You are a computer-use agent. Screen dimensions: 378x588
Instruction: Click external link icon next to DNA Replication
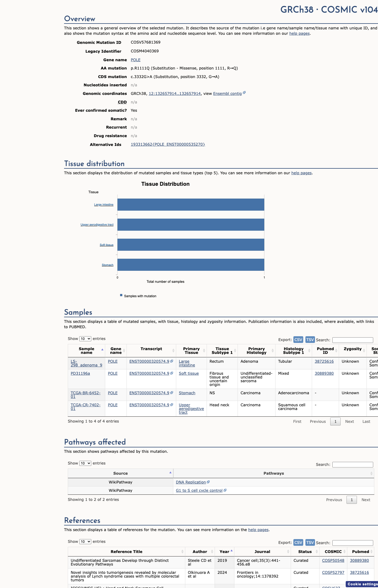[208, 482]
